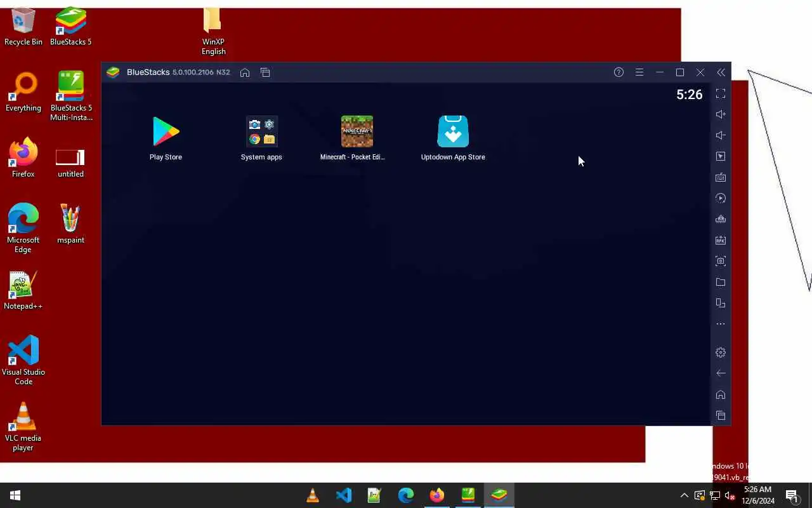Open taskbar clock and date

point(758,495)
